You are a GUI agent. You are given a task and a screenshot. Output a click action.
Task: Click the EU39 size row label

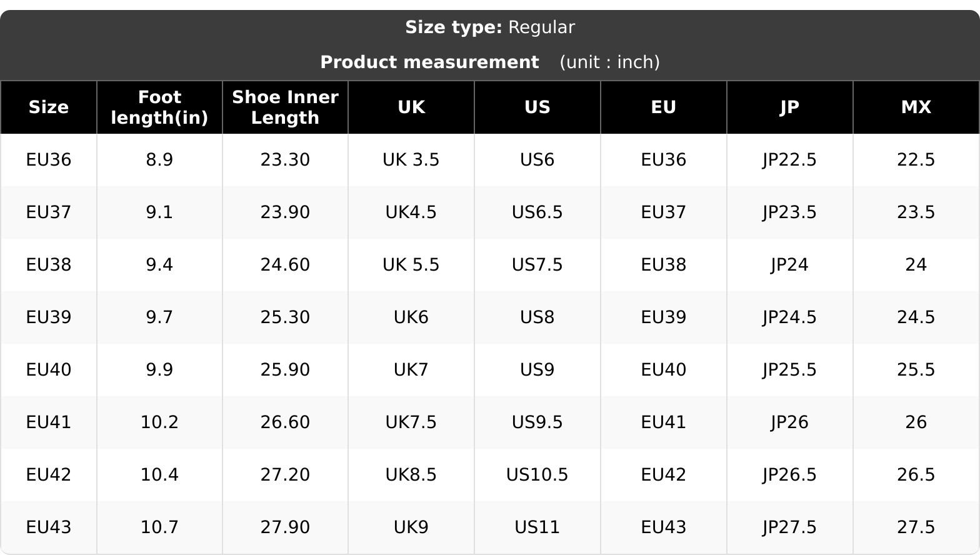pyautogui.click(x=49, y=317)
